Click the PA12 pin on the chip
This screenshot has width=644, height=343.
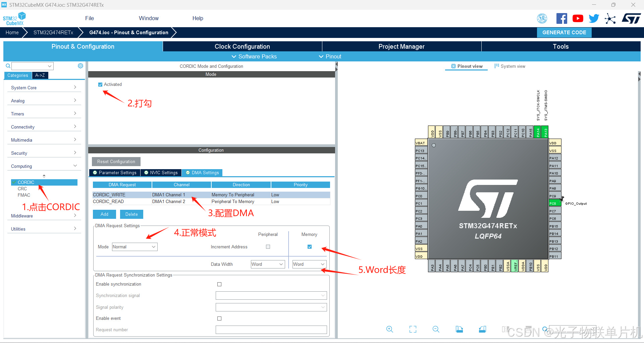click(555, 158)
